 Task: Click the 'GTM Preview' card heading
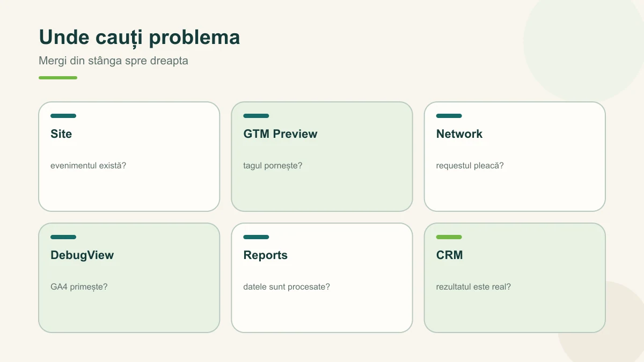coord(280,134)
